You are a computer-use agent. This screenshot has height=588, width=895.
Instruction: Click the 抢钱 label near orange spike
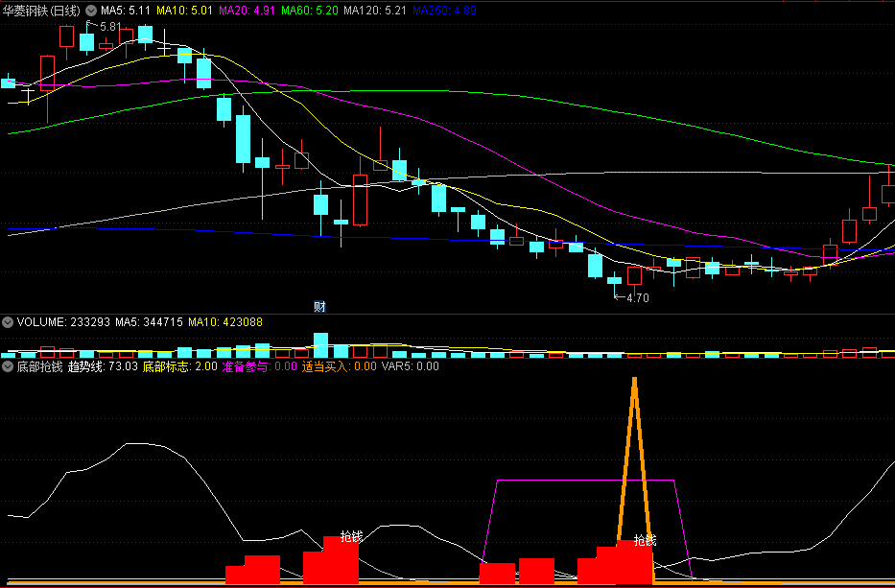[x=645, y=540]
